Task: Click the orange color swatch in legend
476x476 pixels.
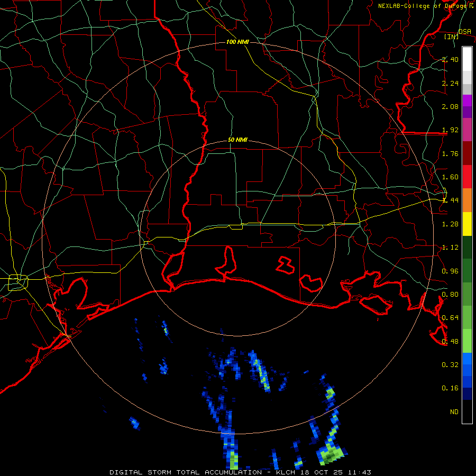Action: [x=467, y=200]
